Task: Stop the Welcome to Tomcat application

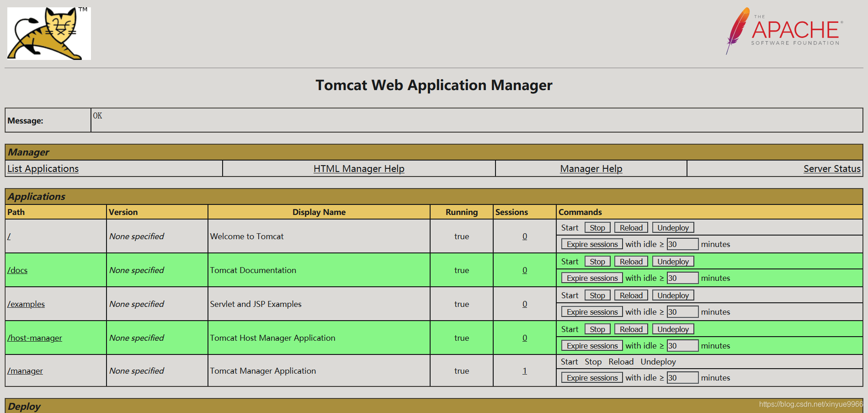Action: [x=597, y=228]
